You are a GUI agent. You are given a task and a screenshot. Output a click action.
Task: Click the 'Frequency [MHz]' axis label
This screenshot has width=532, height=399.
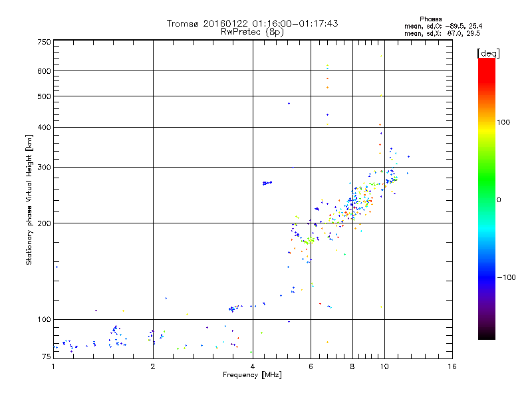point(252,375)
